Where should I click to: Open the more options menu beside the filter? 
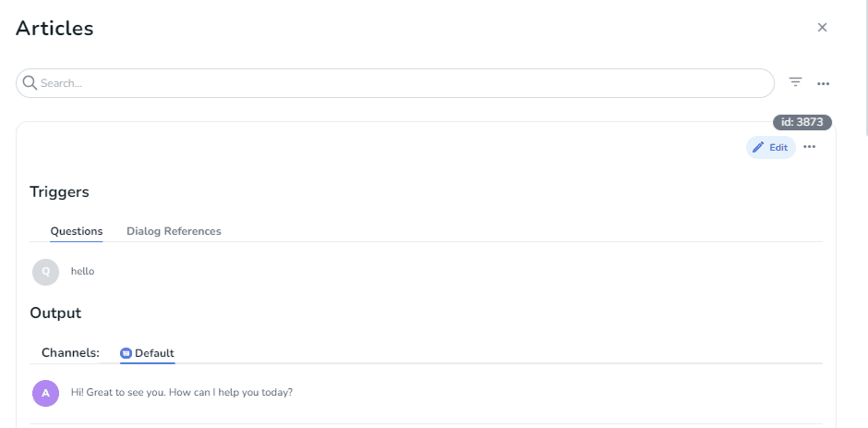tap(824, 83)
